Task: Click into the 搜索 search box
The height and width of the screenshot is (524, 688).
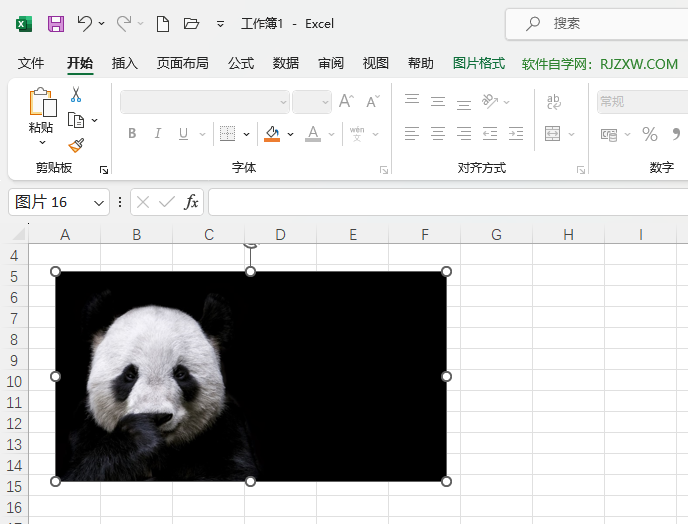Action: 597,24
